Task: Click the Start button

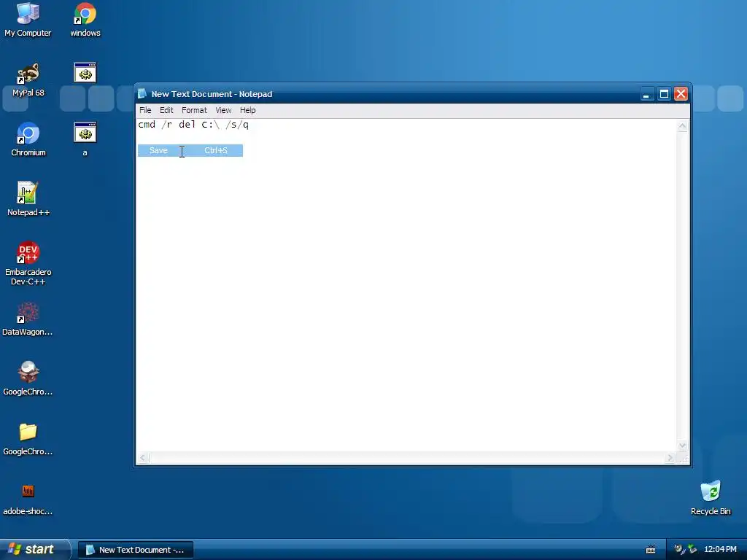Action: coord(34,549)
